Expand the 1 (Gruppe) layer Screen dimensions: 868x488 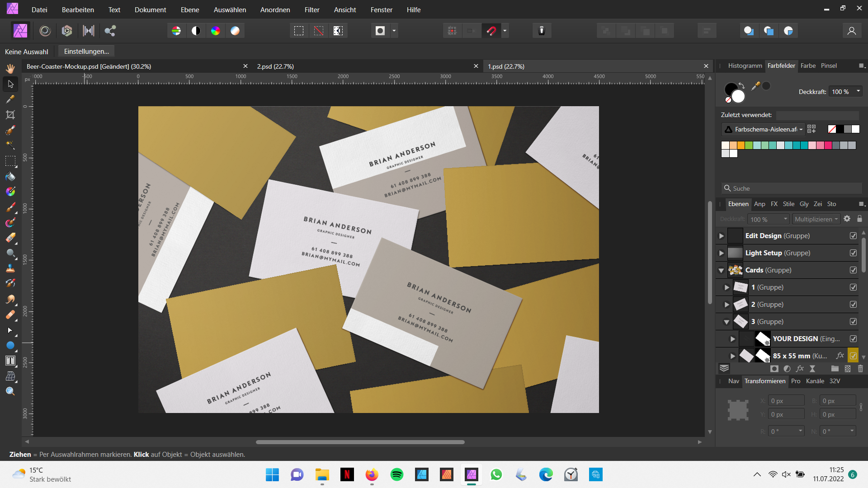tap(726, 287)
